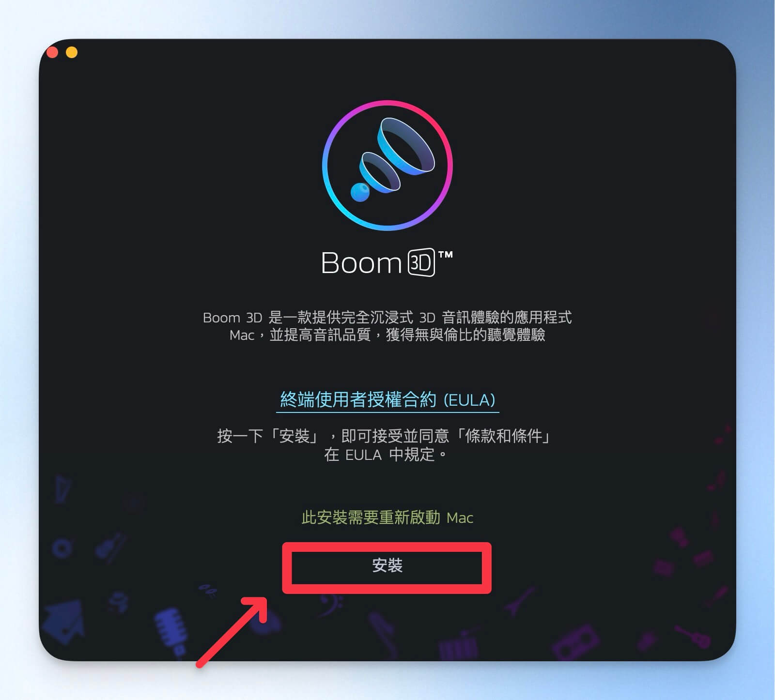Click the boxed 3D badge in the title
The image size is (775, 700).
421,263
